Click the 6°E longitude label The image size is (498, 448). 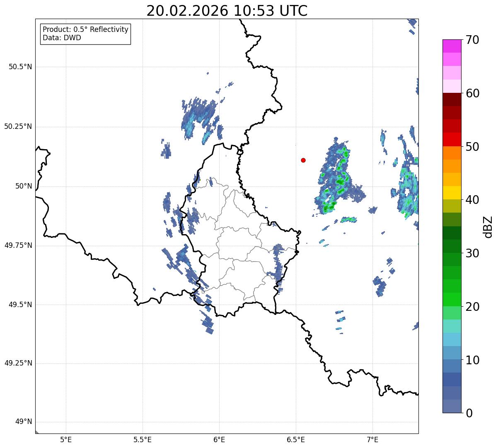[219, 439]
